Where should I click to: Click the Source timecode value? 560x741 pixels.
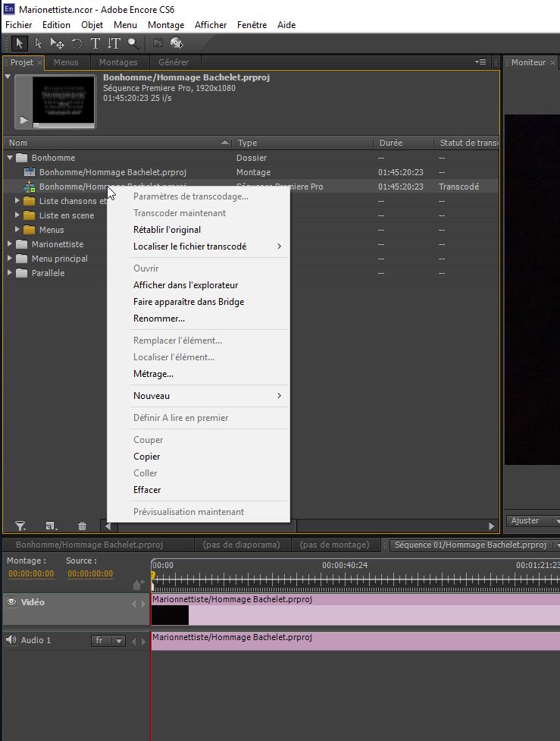tap(90, 573)
